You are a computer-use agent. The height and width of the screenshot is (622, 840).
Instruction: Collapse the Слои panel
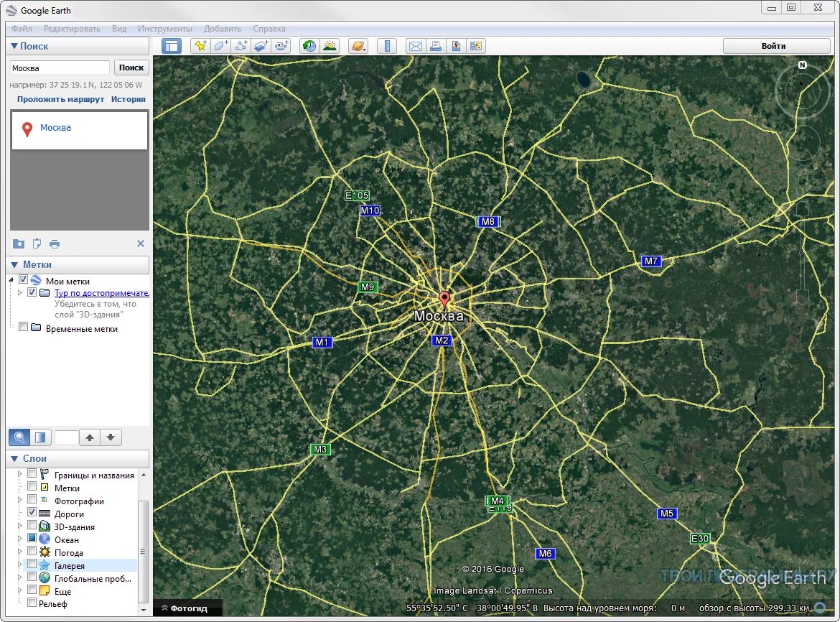pyautogui.click(x=14, y=458)
